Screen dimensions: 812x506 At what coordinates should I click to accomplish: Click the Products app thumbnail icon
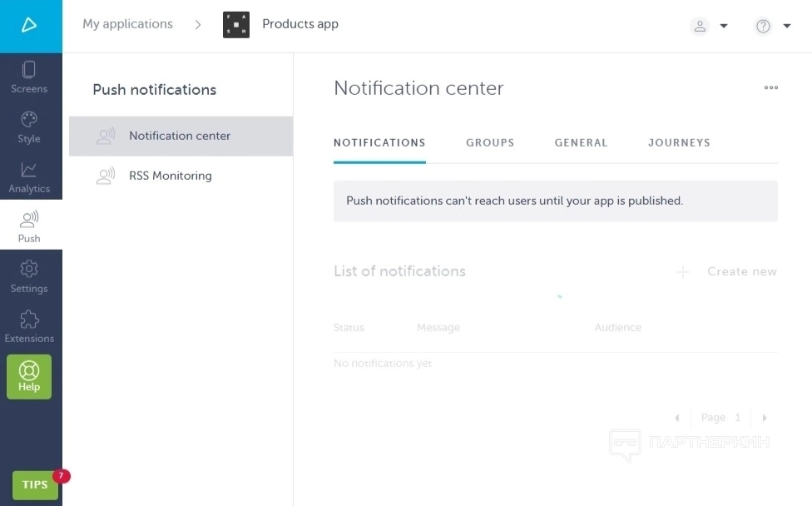[236, 25]
